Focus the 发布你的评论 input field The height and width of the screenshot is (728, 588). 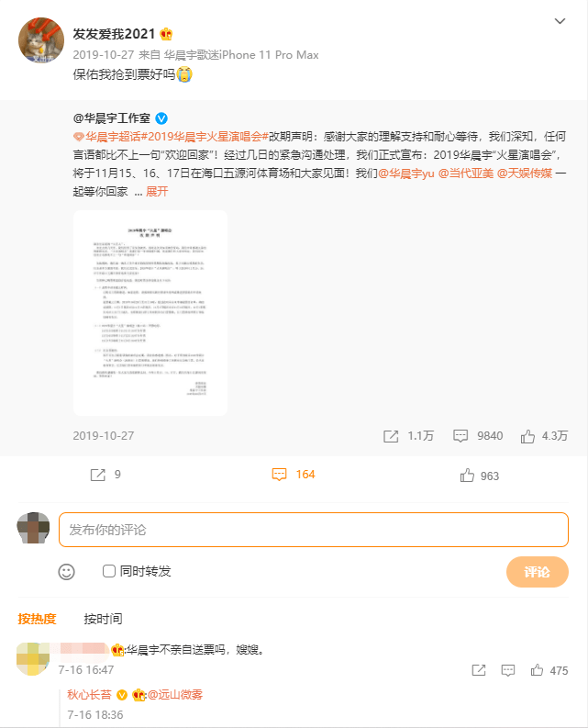coord(313,530)
